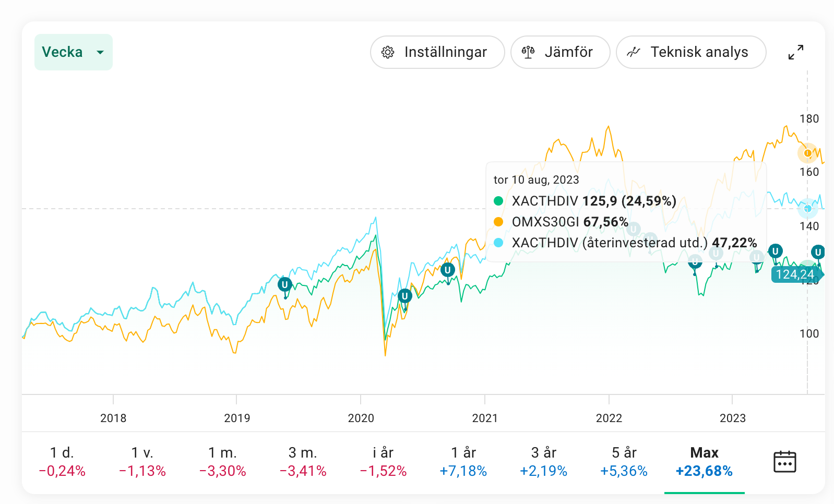The width and height of the screenshot is (834, 504).
Task: Open the Vecka interval dropdown
Action: 63,52
